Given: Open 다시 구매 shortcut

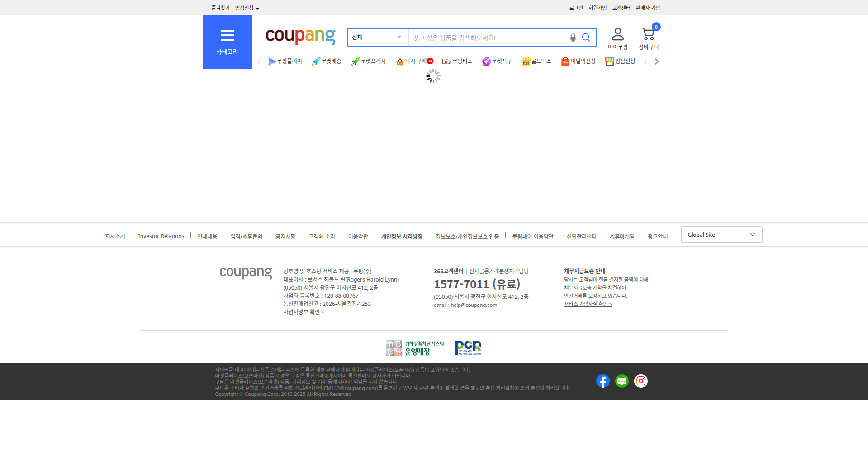Looking at the screenshot, I should pos(414,61).
